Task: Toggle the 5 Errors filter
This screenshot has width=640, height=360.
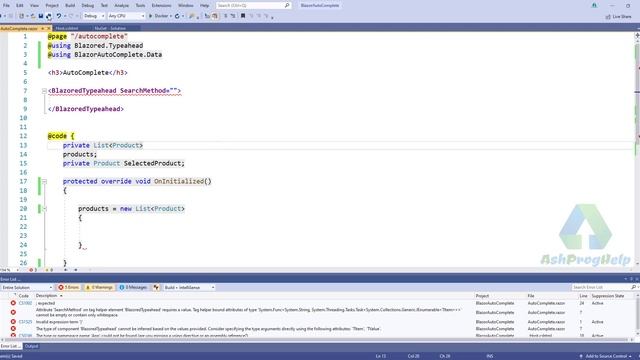Action: [69, 288]
